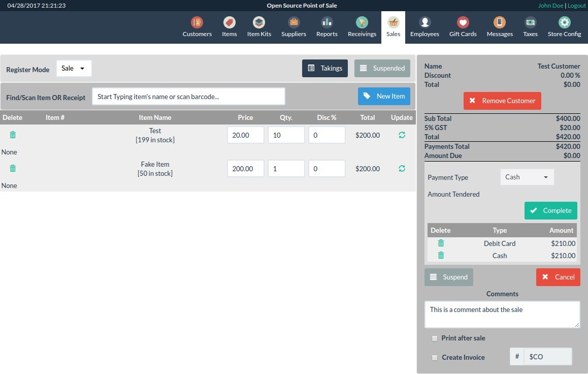Click the sale comments text area
The width and height of the screenshot is (588, 374).
pos(502,315)
